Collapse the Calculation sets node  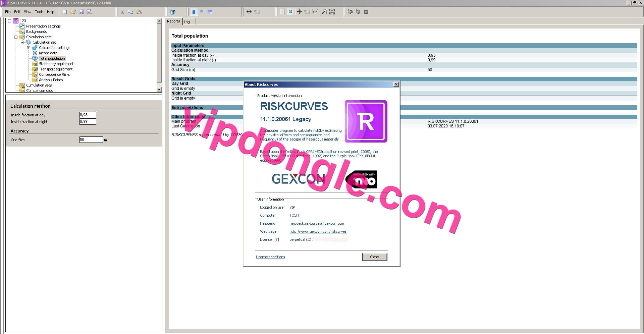click(16, 37)
